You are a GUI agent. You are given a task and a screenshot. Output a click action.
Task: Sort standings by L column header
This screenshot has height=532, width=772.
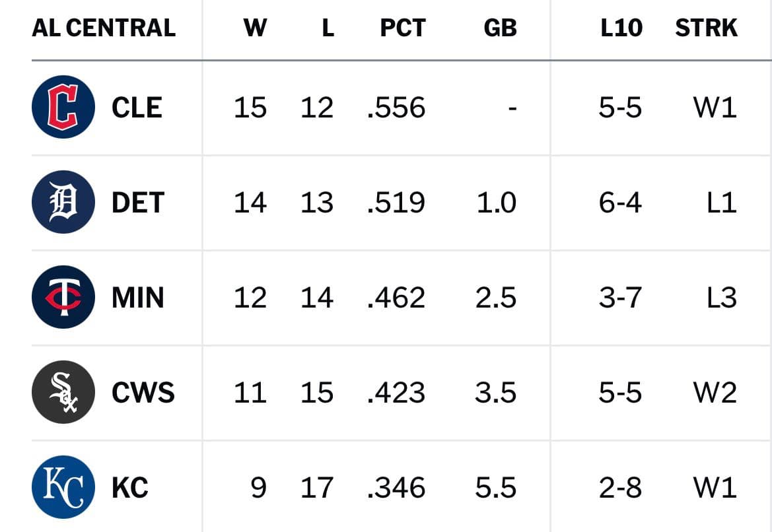(x=328, y=28)
